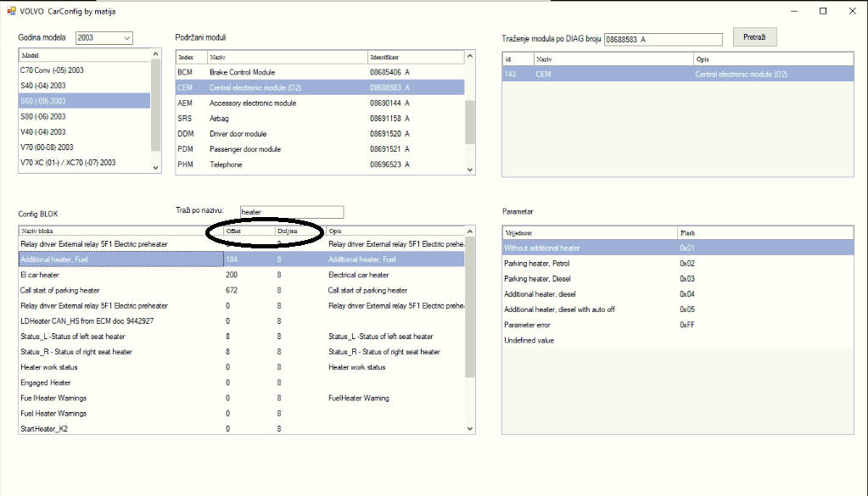Viewport: 868px width, 496px height.
Task: Click the VOLVO CarConfig title bar icon
Action: coord(11,11)
